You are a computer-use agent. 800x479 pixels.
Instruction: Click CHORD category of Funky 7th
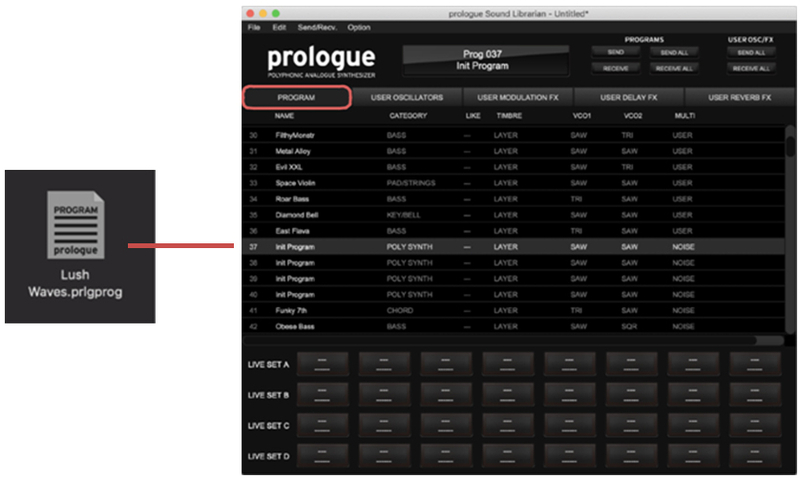[x=400, y=310]
